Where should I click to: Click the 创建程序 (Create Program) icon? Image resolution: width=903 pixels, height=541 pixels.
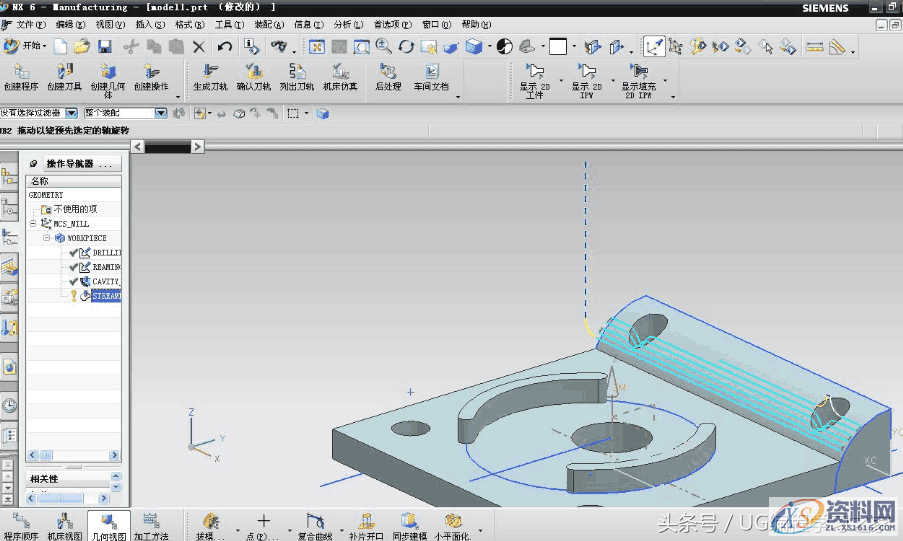[22, 72]
